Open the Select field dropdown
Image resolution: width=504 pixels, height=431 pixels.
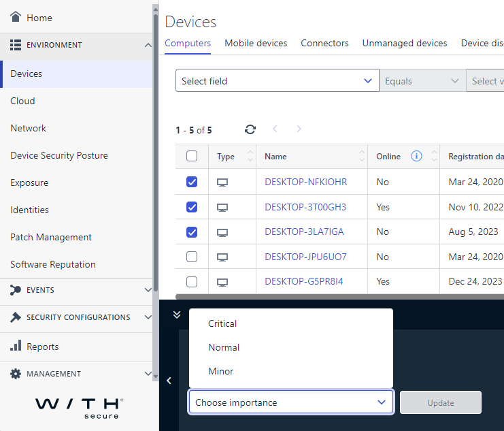[278, 80]
